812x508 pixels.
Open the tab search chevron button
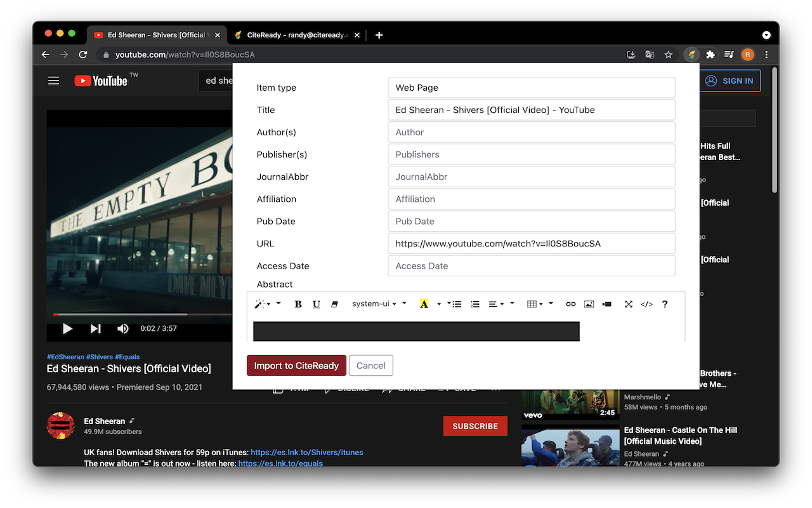coord(766,35)
